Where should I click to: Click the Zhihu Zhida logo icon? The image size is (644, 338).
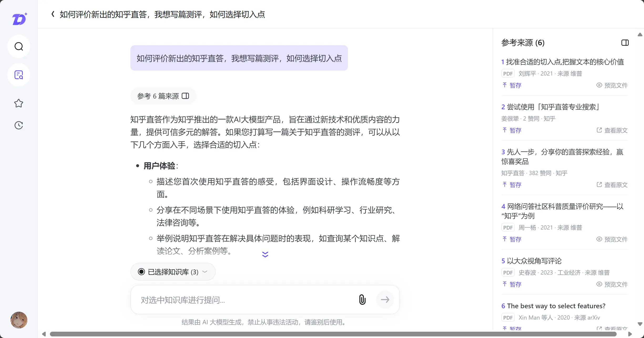(19, 19)
